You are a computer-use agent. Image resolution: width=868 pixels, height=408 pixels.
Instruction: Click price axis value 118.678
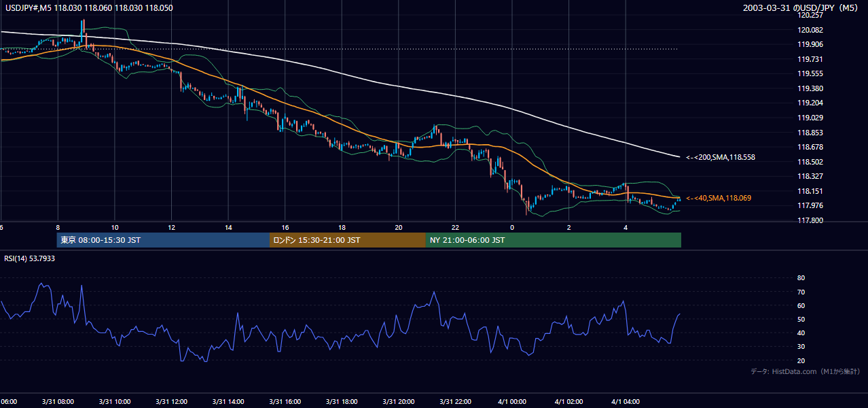tap(810, 147)
